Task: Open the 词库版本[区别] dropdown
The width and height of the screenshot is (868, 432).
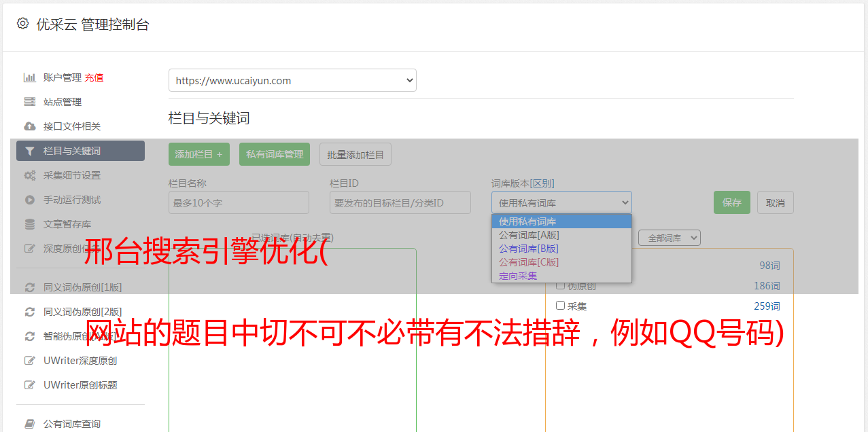Action: [561, 202]
